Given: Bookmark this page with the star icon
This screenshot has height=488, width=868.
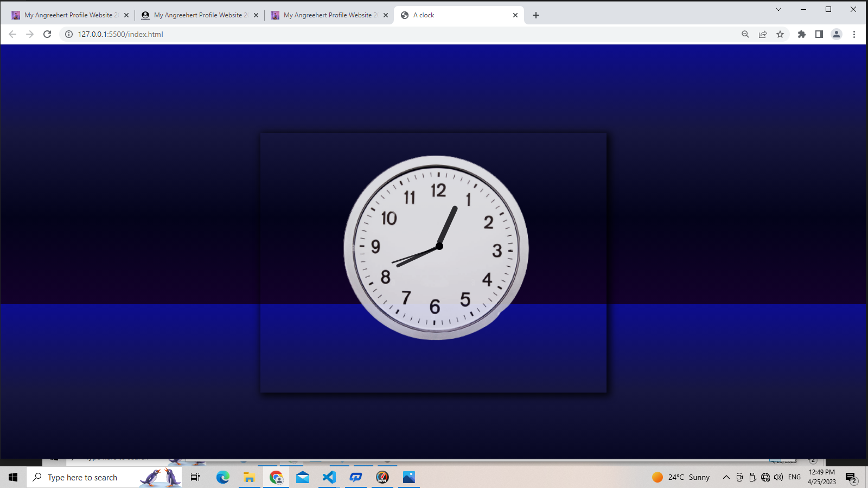Looking at the screenshot, I should [780, 34].
